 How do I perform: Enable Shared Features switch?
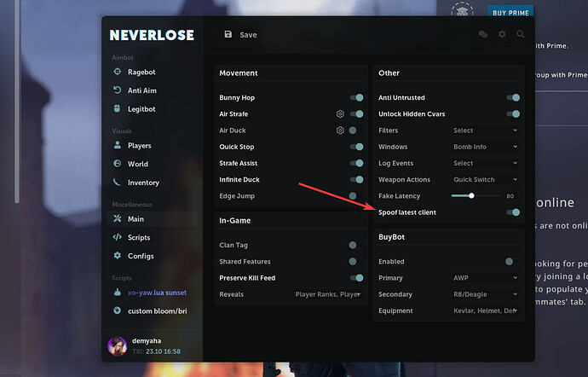click(354, 261)
